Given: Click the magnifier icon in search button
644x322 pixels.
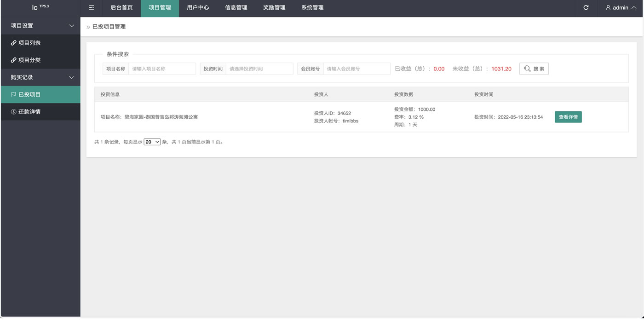Looking at the screenshot, I should pos(528,69).
